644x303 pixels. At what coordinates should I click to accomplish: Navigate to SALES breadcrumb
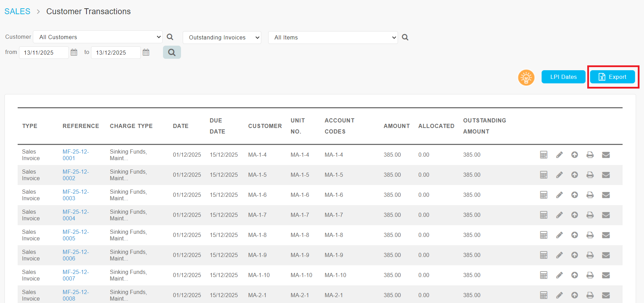click(x=17, y=11)
